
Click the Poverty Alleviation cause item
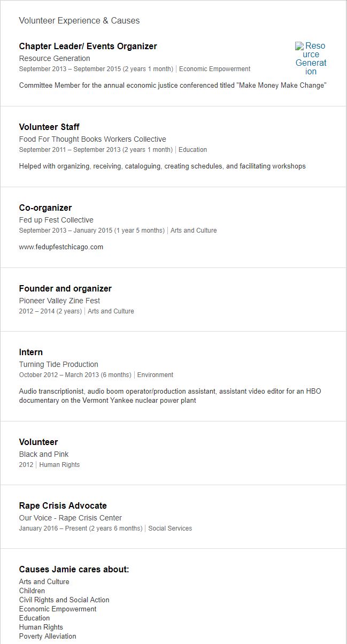[48, 637]
